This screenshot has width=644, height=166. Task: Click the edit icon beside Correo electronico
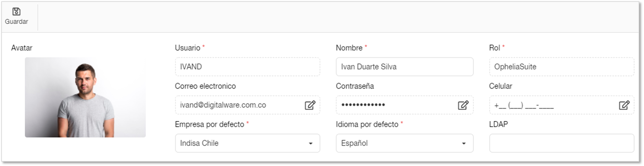pos(310,105)
